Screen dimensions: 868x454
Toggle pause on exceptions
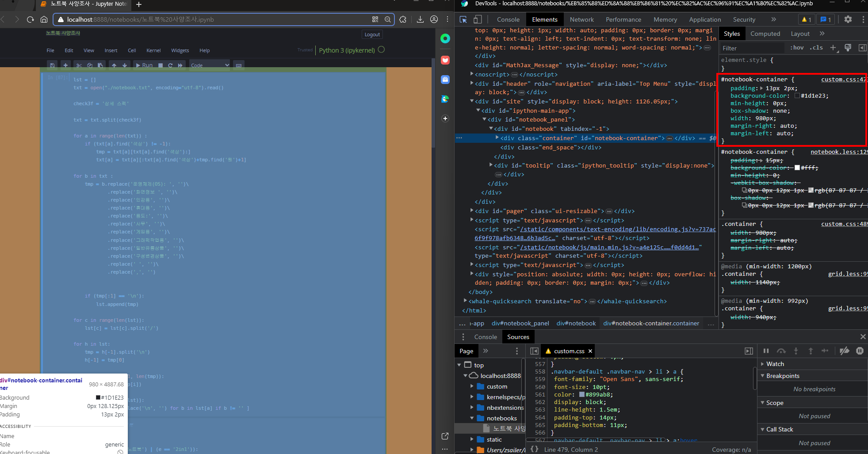coord(860,351)
